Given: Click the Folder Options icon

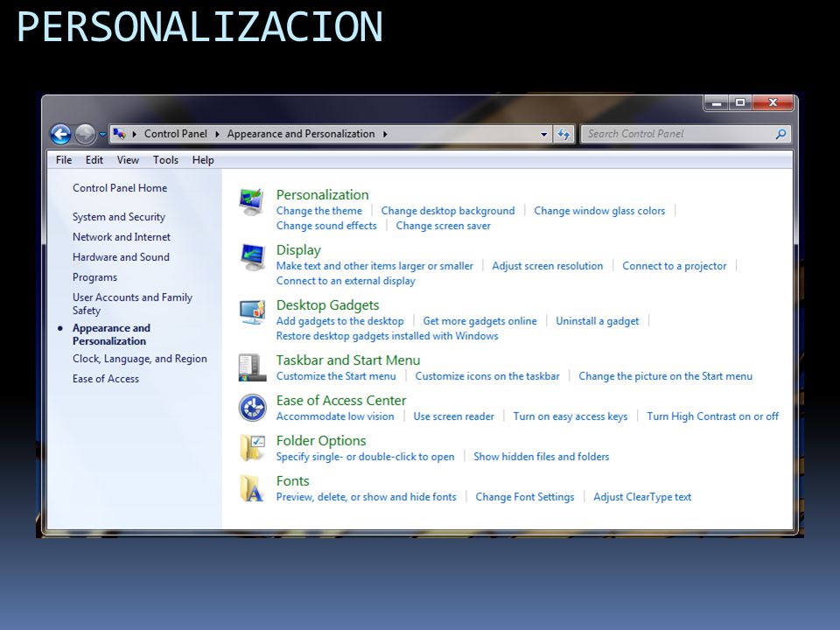Looking at the screenshot, I should pyautogui.click(x=252, y=448).
